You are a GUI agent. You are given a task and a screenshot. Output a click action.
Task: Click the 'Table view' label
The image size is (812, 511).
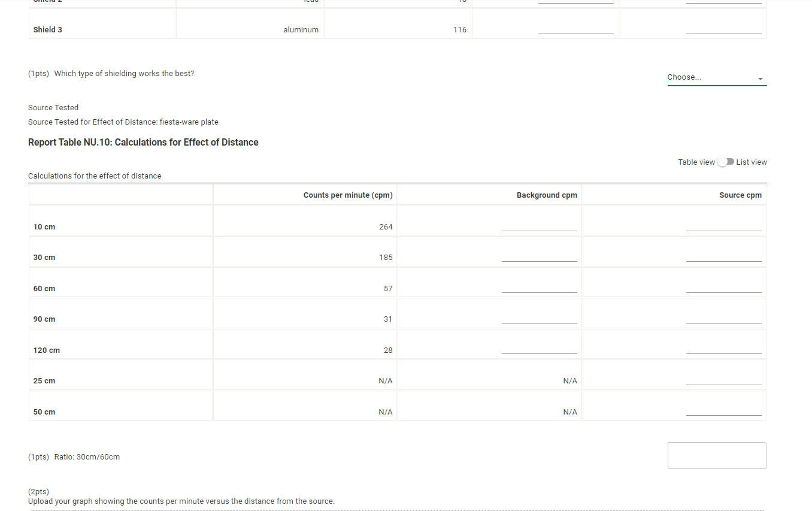tap(696, 162)
